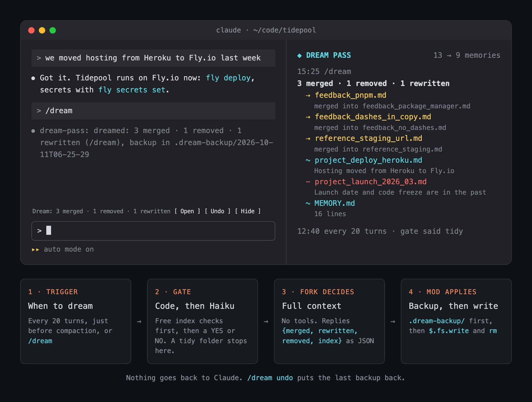The height and width of the screenshot is (402, 532).
Task: Click '/dream' link in the Trigger card
Action: (x=40, y=341)
